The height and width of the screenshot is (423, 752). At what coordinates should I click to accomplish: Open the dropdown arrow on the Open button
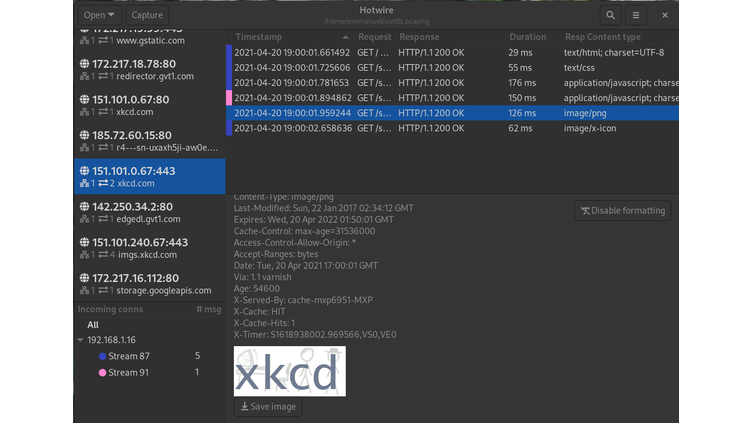[110, 15]
